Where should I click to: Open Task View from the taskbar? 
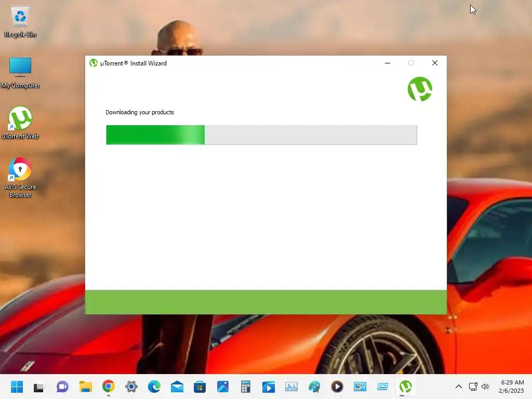point(39,387)
